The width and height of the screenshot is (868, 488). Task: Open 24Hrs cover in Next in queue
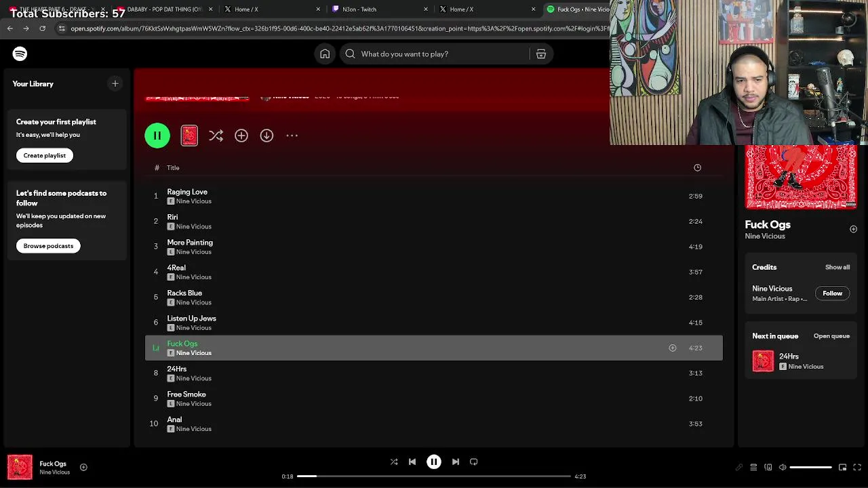(763, 361)
